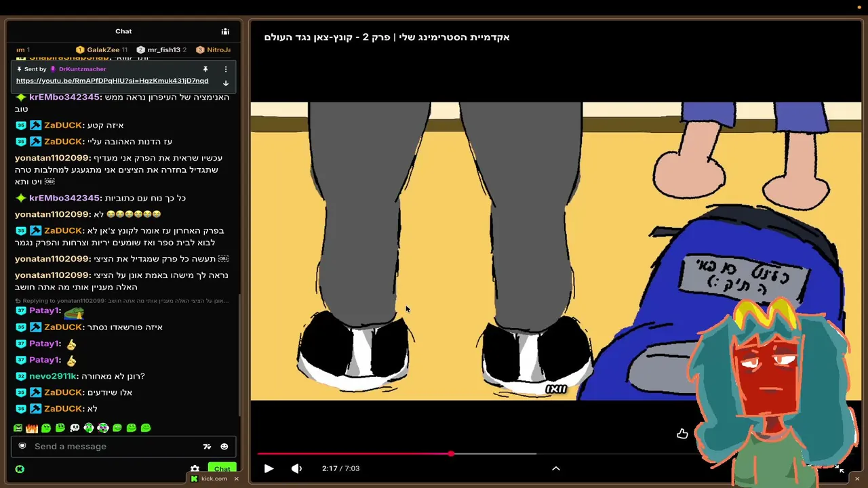This screenshot has height=488, width=868.
Task: Mute the video volume
Action: 296,468
